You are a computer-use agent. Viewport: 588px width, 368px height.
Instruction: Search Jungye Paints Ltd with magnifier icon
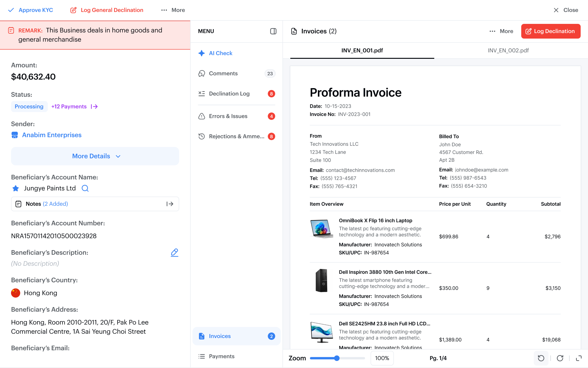[85, 188]
